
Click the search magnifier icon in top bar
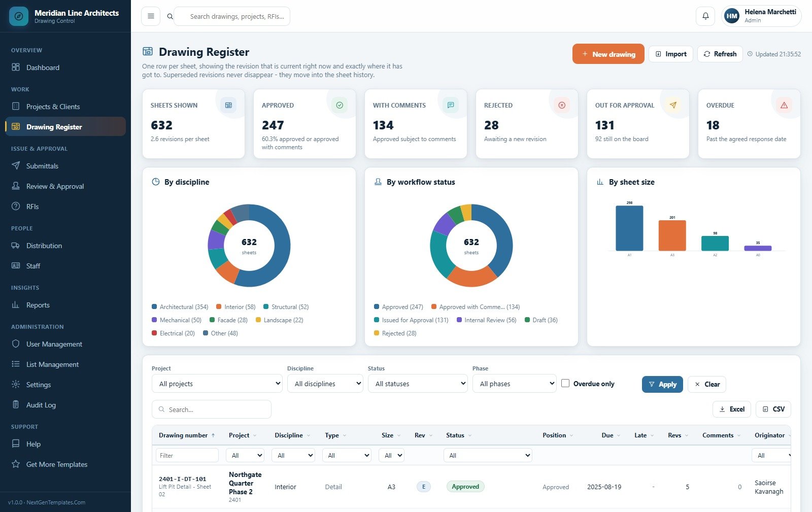pyautogui.click(x=170, y=16)
